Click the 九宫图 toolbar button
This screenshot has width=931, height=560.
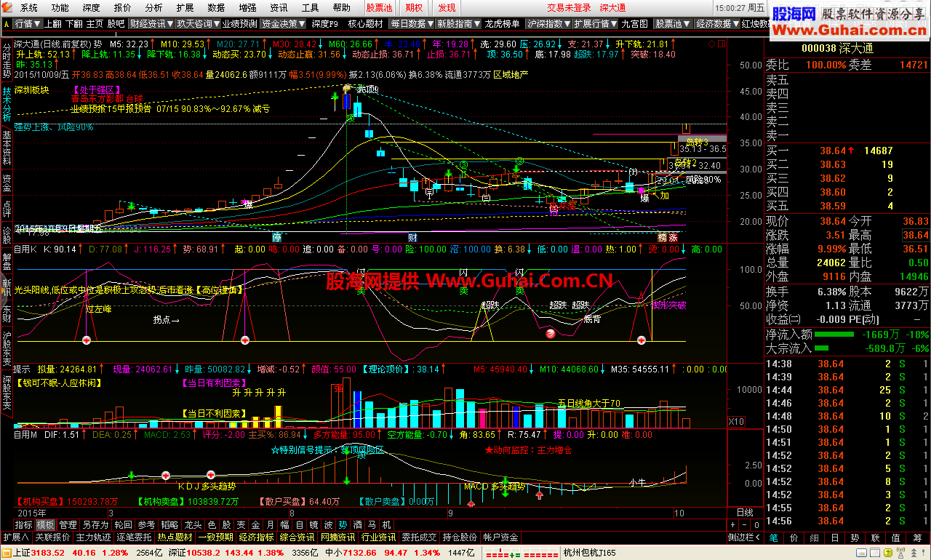tap(634, 23)
